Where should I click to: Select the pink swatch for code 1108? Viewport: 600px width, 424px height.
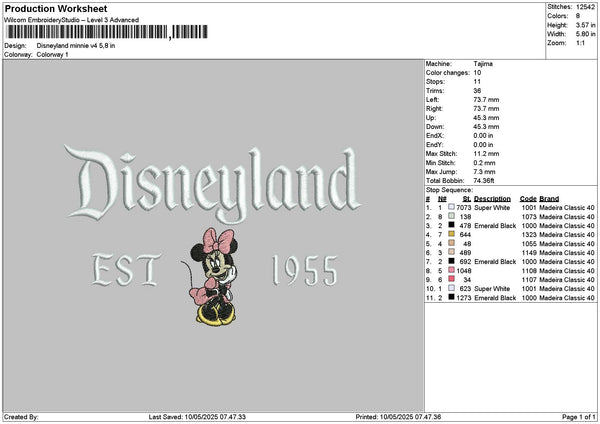click(452, 270)
